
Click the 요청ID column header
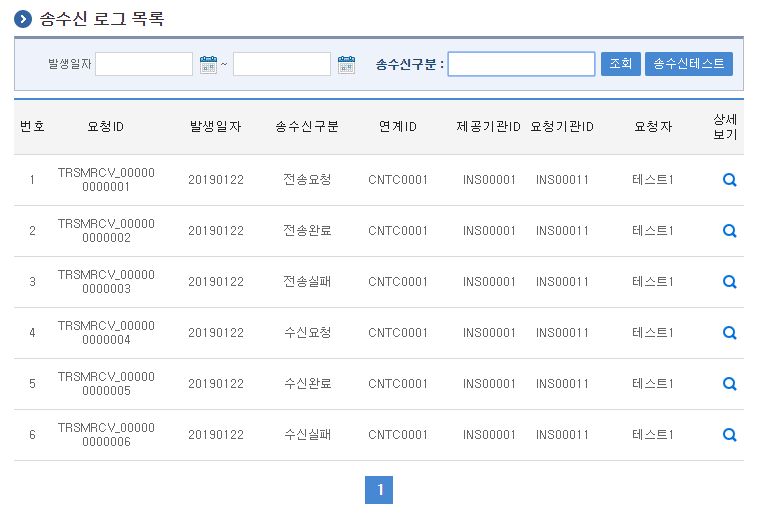coord(106,127)
